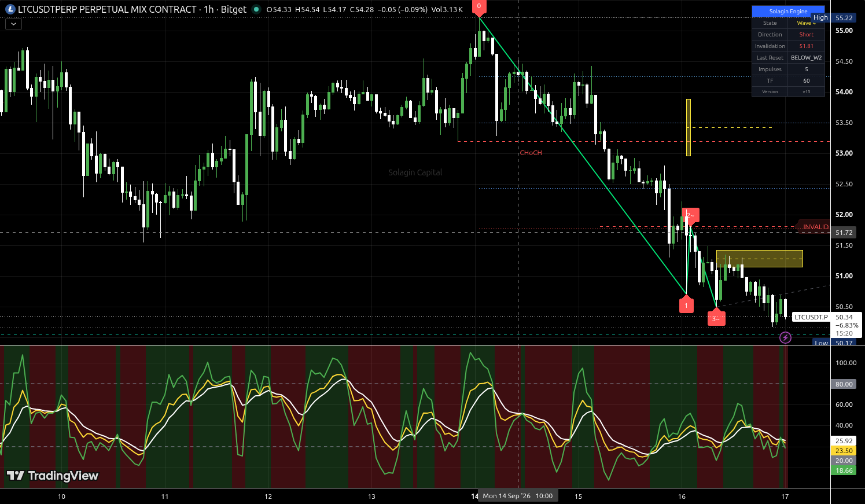The height and width of the screenshot is (504, 865).
Task: Click the 'Wave 4' state value
Action: [806, 23]
